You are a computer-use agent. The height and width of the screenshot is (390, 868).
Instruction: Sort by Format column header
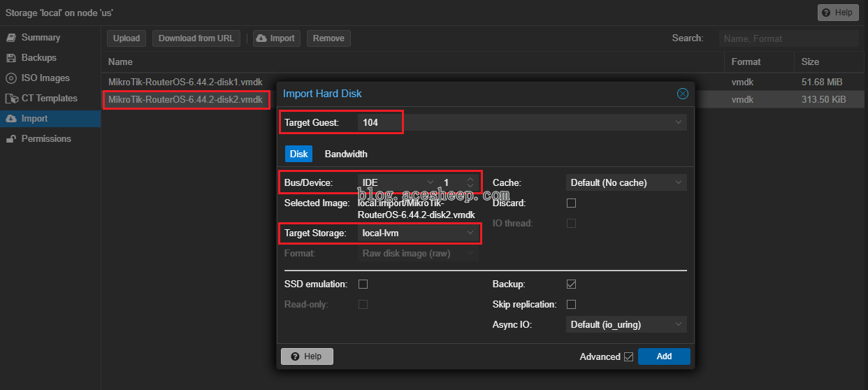click(759, 62)
